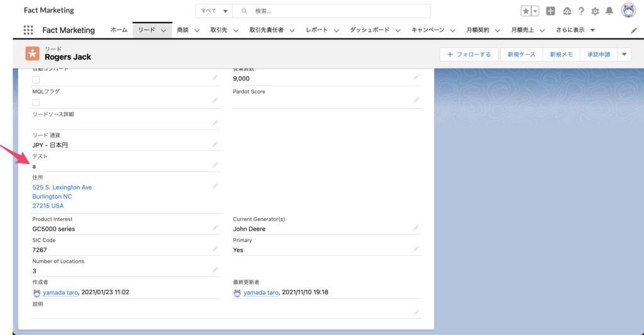Screen dimensions: 644x335
Task: Expand the レポート tab chevron
Action: pyautogui.click(x=336, y=30)
